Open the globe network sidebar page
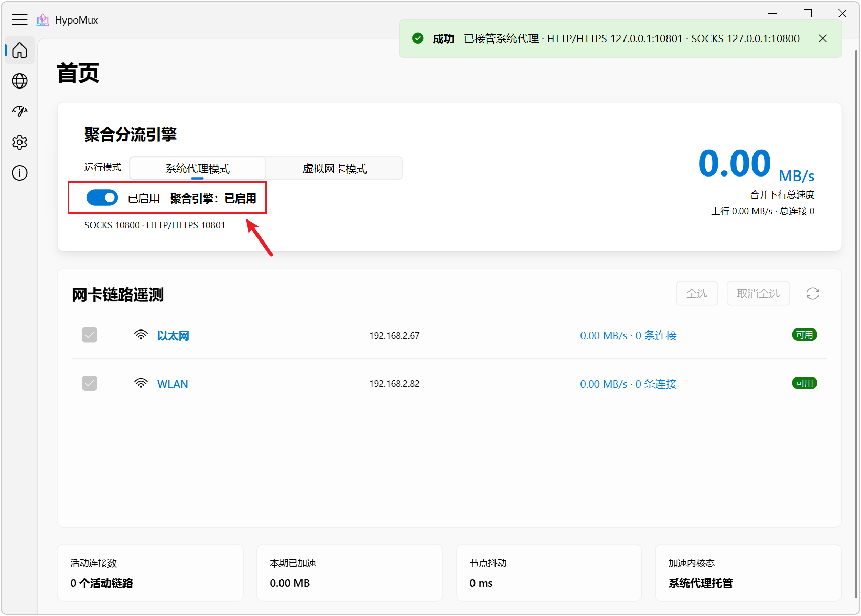Image resolution: width=861 pixels, height=616 pixels. [x=19, y=81]
